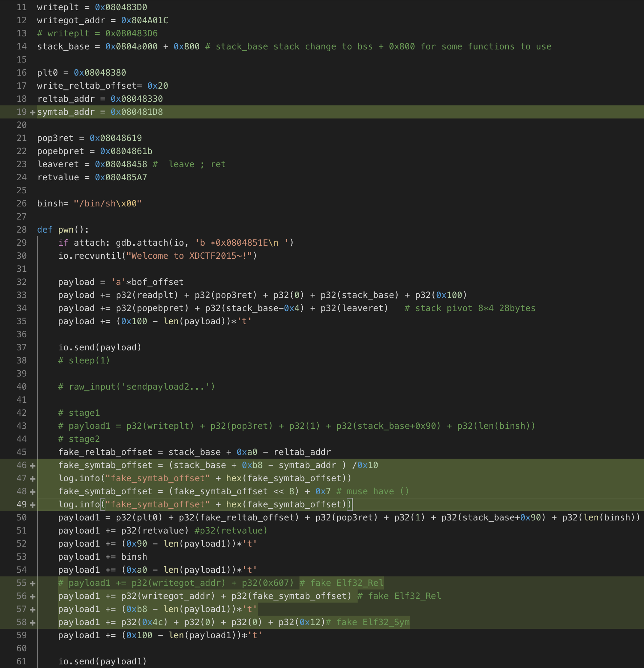Image resolution: width=644 pixels, height=668 pixels.
Task: Click the commented writeplt line 13
Action: pyautogui.click(x=97, y=33)
